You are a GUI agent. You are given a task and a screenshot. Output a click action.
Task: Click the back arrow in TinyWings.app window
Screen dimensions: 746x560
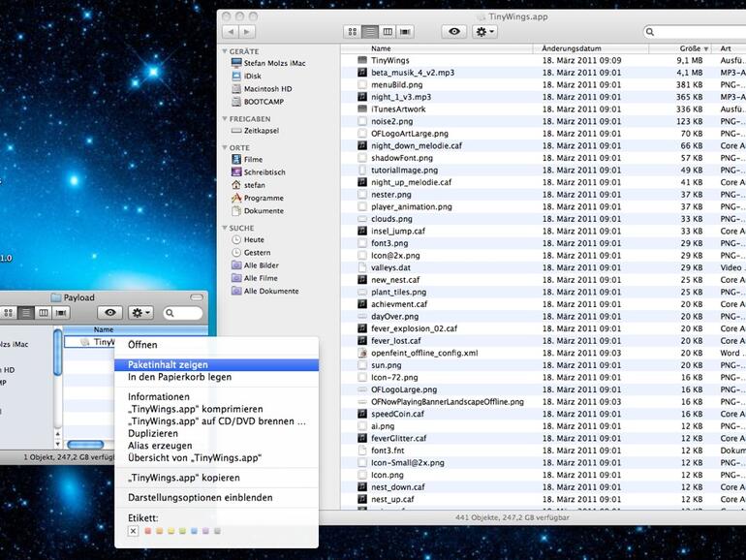click(x=232, y=32)
